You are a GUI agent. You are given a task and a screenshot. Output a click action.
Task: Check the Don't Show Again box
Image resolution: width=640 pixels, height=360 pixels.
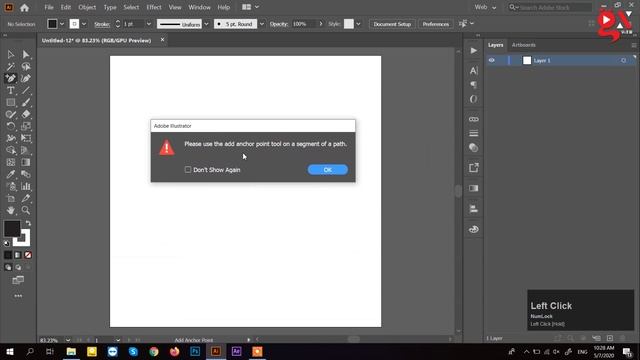coord(188,169)
